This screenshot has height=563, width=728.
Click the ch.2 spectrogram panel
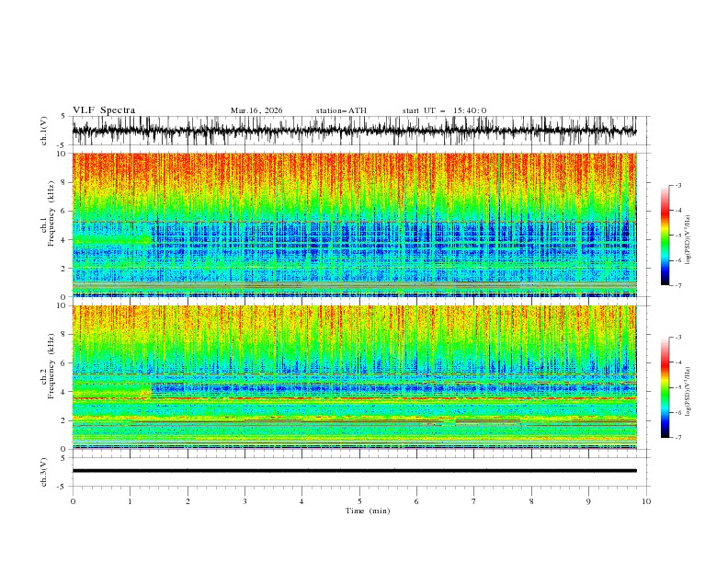[354, 377]
